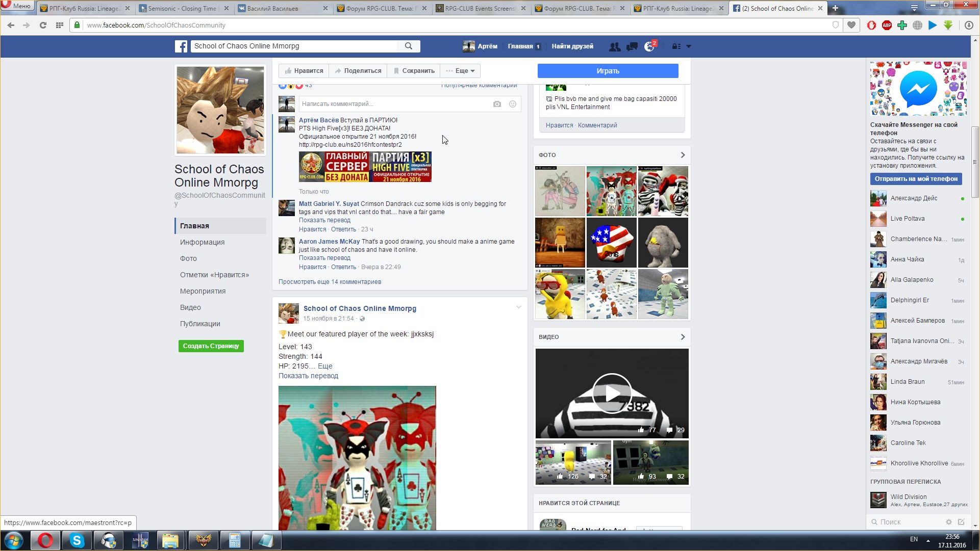Click Сохранить save button
980x551 pixels.
click(414, 71)
